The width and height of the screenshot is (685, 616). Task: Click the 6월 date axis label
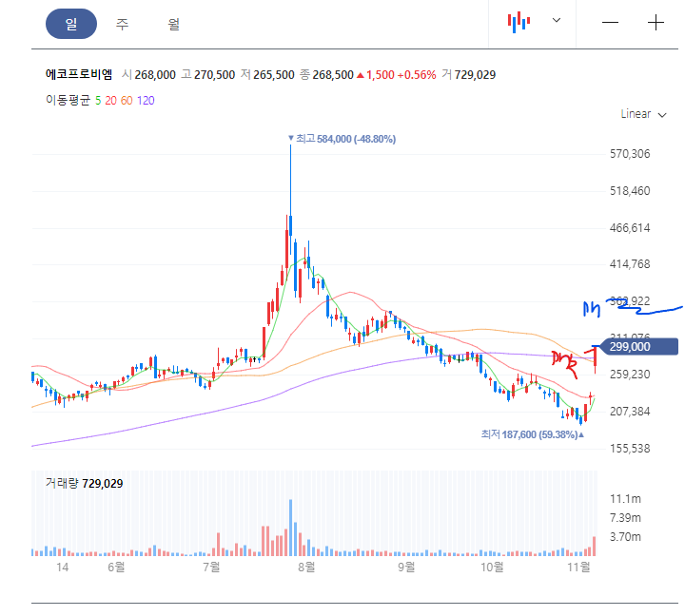116,568
